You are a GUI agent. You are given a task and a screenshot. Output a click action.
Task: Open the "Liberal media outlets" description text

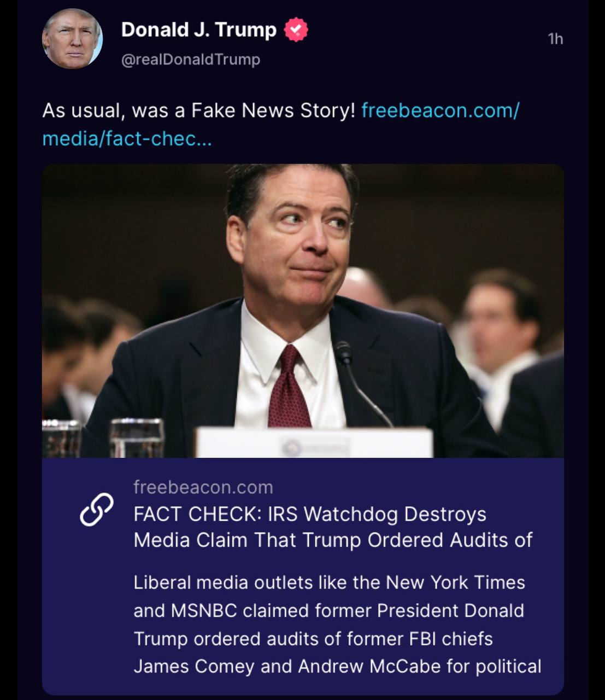[337, 625]
